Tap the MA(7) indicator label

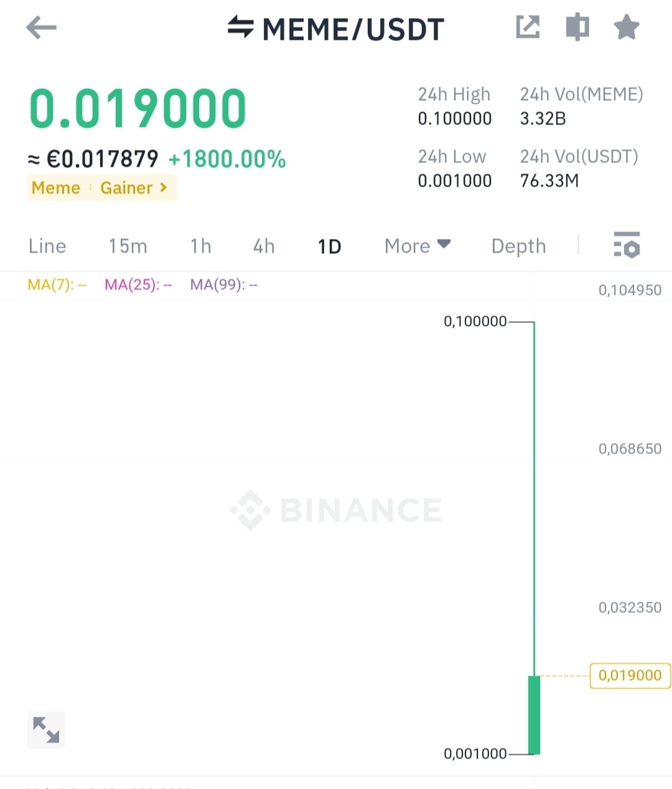(x=57, y=285)
